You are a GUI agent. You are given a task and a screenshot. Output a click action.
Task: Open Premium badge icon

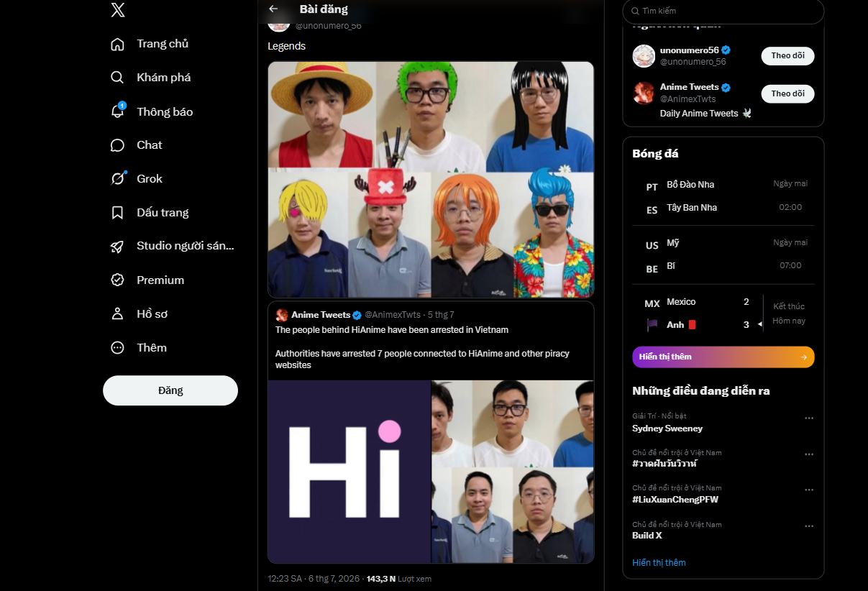tap(118, 280)
